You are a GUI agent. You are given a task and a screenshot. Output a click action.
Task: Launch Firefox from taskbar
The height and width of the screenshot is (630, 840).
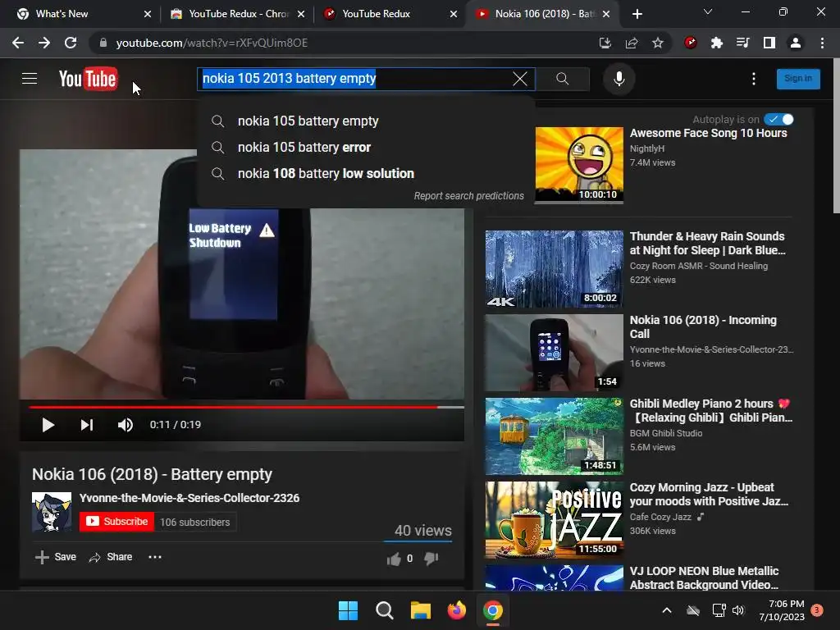point(456,610)
